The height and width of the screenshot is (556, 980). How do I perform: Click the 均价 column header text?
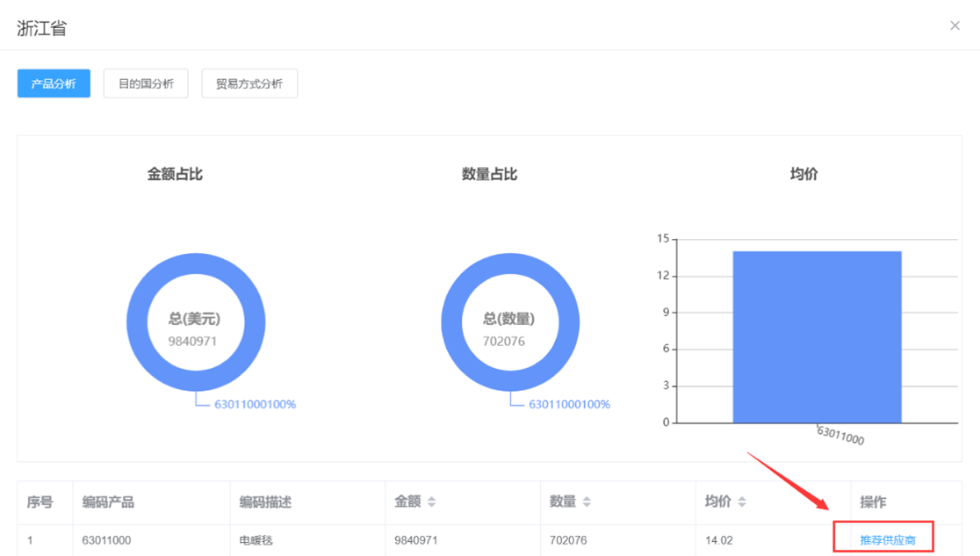pos(718,502)
